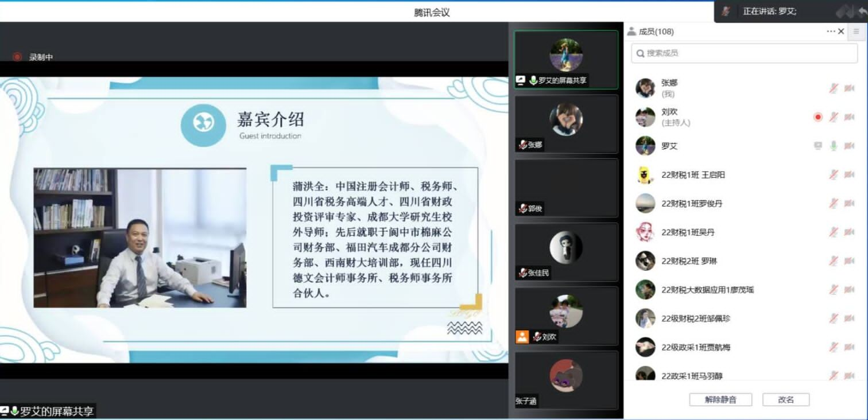Click the muted mic icon in speaking bar
Viewport: 868px width, 420px height.
pos(726,11)
